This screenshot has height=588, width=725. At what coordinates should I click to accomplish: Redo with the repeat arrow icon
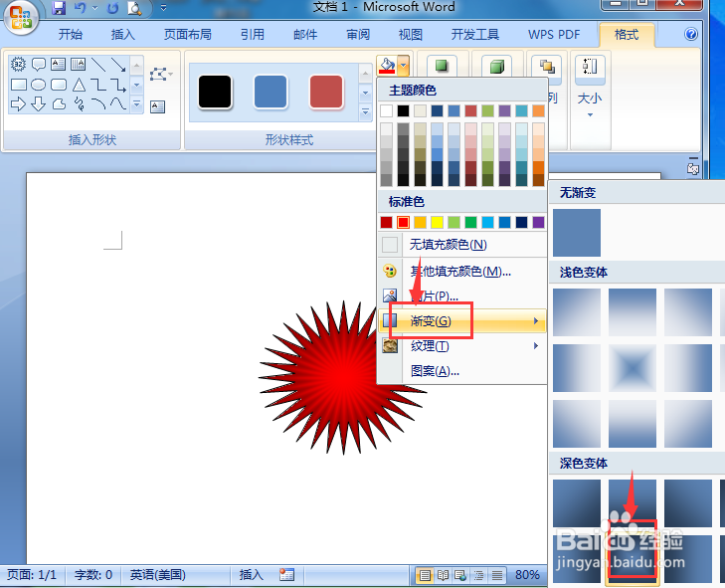click(x=112, y=8)
